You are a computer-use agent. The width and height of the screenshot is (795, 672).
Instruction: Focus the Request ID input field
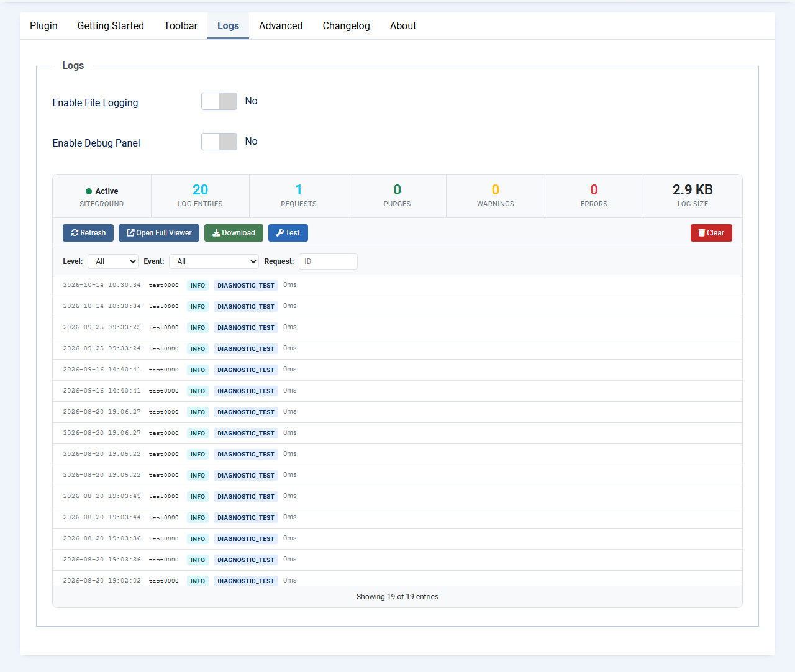tap(328, 261)
